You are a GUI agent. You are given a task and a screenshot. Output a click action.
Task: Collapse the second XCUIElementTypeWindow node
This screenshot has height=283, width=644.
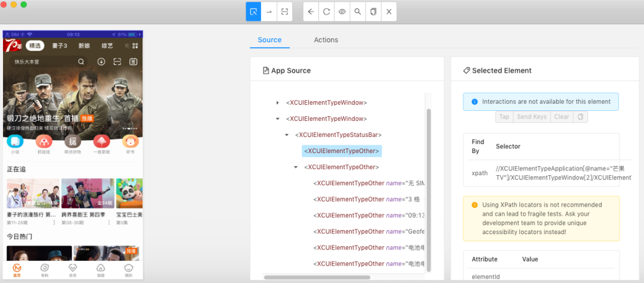coord(277,119)
